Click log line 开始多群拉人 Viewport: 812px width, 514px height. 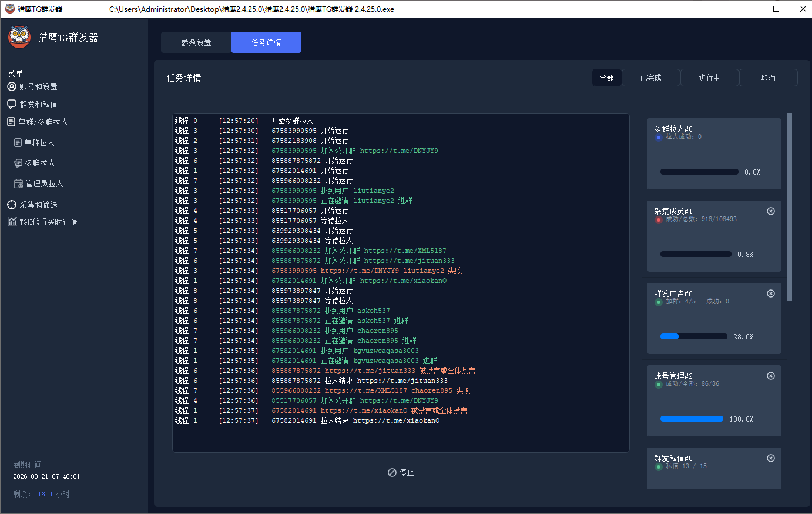point(293,121)
